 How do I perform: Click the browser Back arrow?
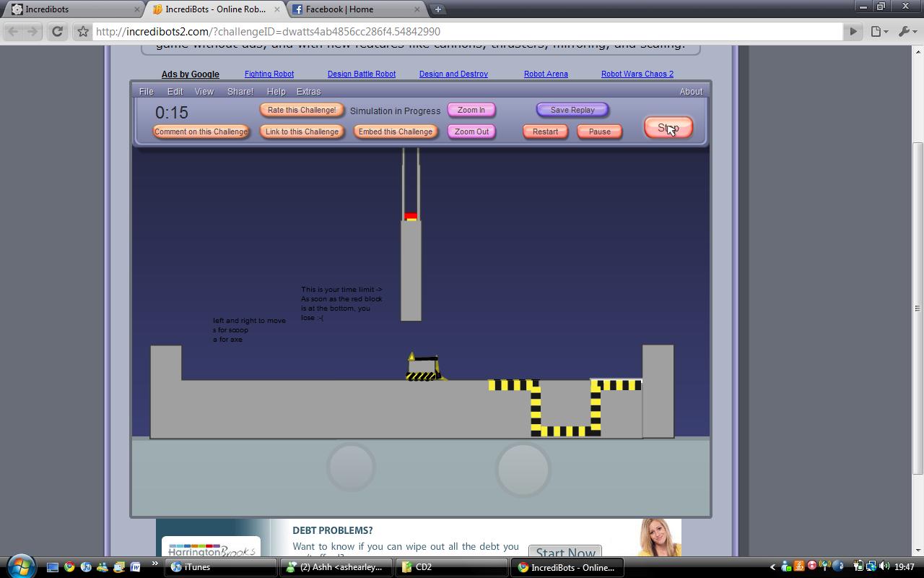[x=12, y=32]
